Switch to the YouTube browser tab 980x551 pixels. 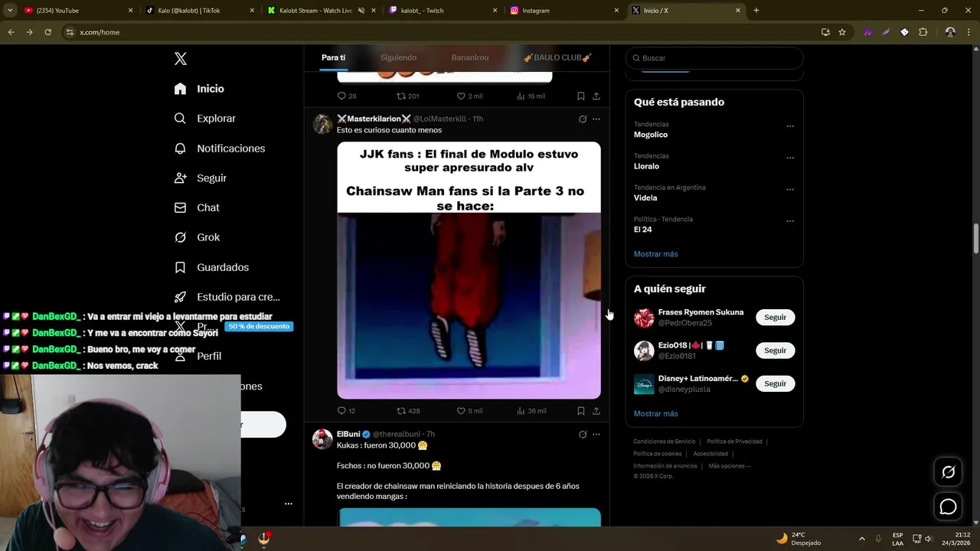pos(77,11)
